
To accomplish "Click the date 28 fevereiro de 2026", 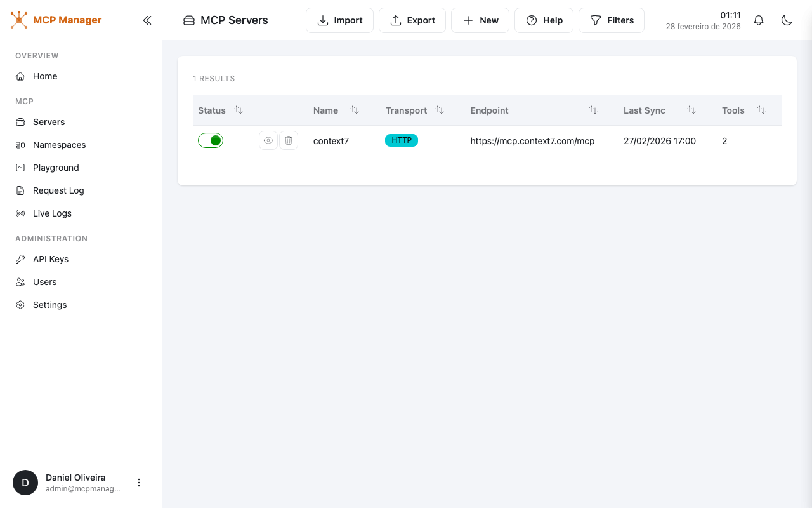I will pyautogui.click(x=703, y=27).
